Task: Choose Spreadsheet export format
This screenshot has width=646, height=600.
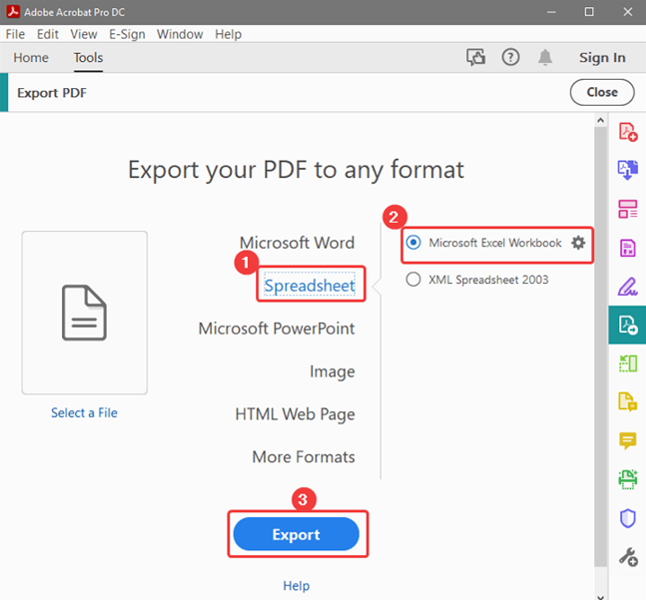Action: click(309, 285)
